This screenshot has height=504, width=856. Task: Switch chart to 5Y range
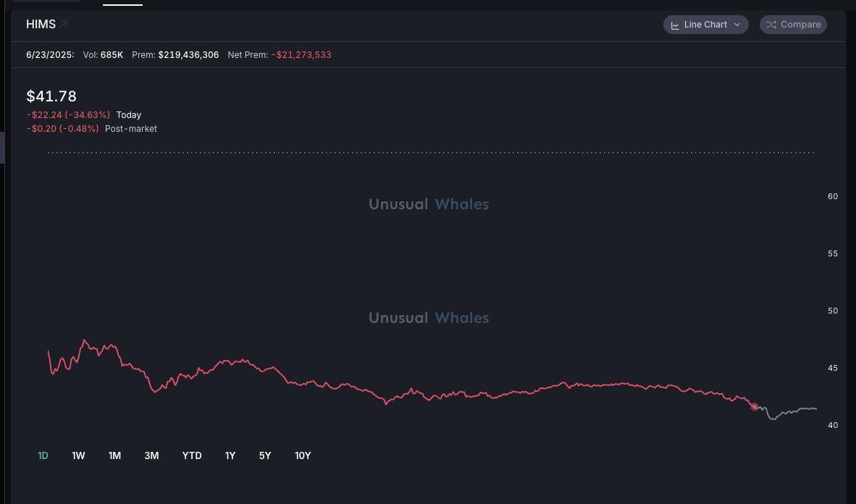pos(265,455)
